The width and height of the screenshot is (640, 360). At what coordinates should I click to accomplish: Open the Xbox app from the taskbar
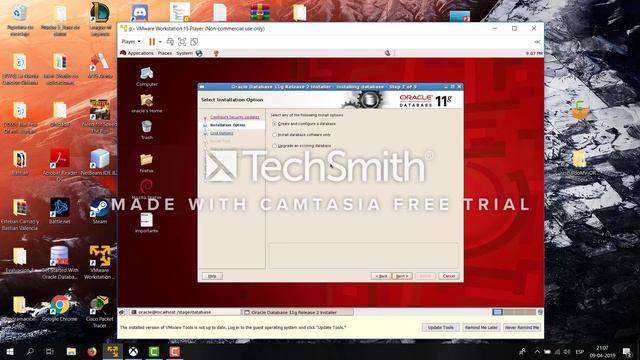133,351
